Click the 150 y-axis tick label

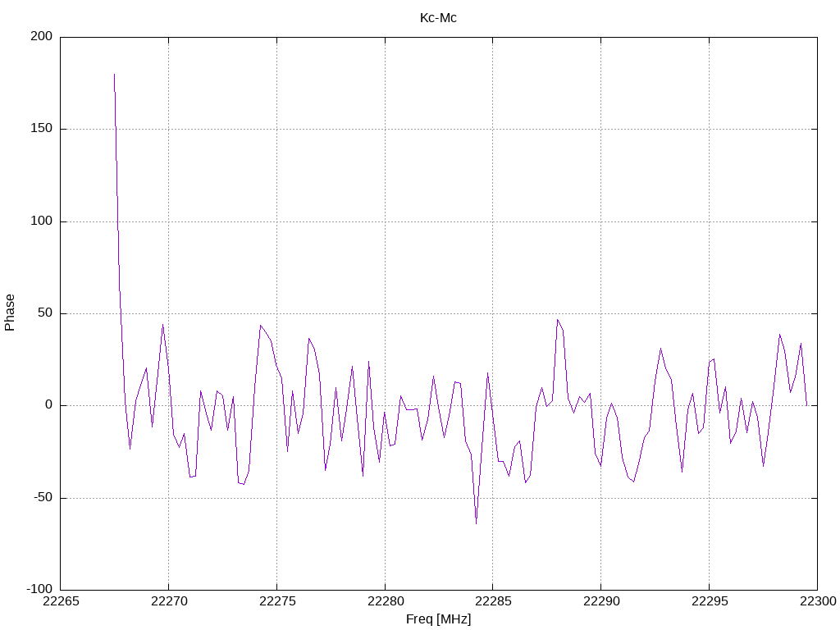42,128
